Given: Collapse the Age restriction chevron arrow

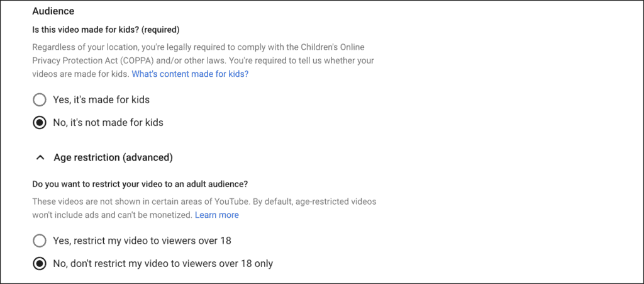Looking at the screenshot, I should (x=40, y=157).
